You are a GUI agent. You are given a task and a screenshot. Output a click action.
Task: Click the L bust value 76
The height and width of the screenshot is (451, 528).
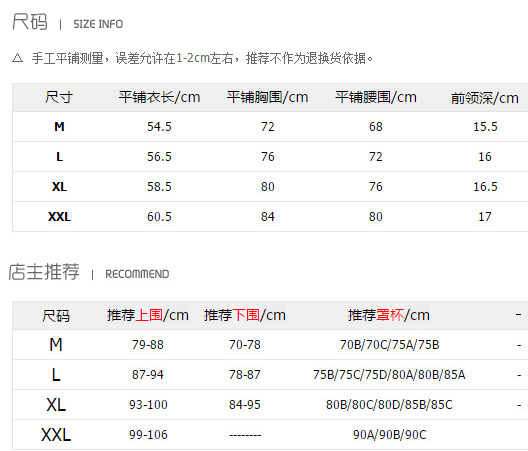tap(268, 157)
